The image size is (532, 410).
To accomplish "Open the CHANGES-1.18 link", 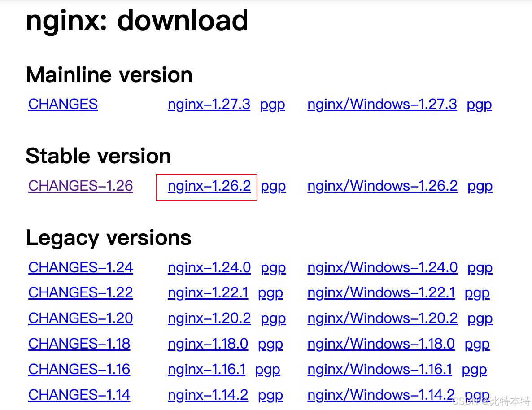I will point(79,344).
